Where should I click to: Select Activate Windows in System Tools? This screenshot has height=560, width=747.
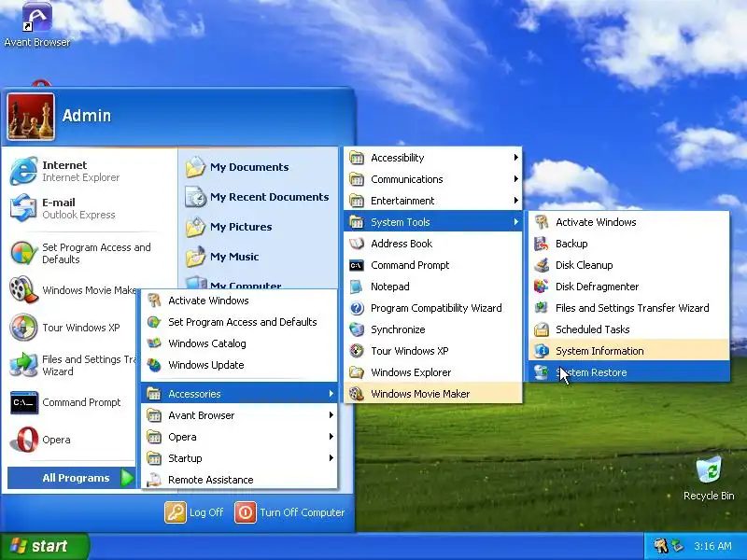[628, 222]
